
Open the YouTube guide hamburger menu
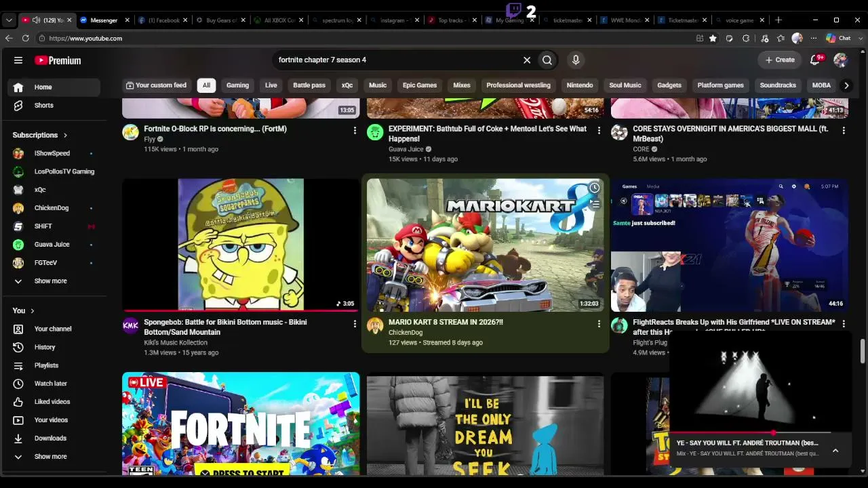click(18, 60)
